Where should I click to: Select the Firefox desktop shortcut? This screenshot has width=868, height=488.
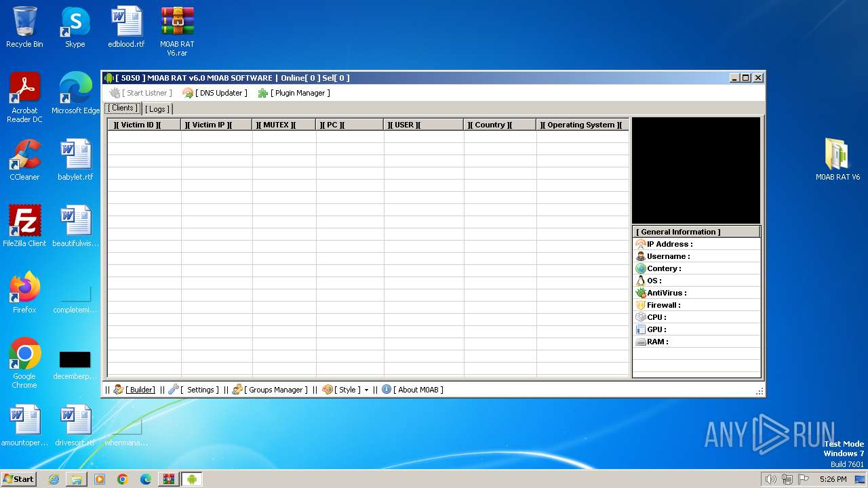click(24, 293)
